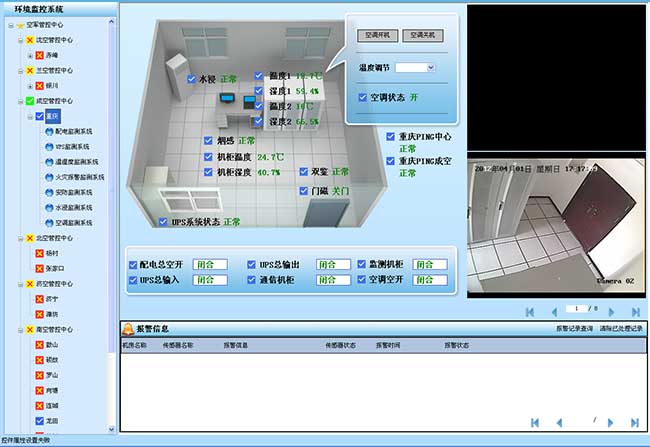Select 杨村 in the site tree
The image size is (650, 447).
click(53, 253)
